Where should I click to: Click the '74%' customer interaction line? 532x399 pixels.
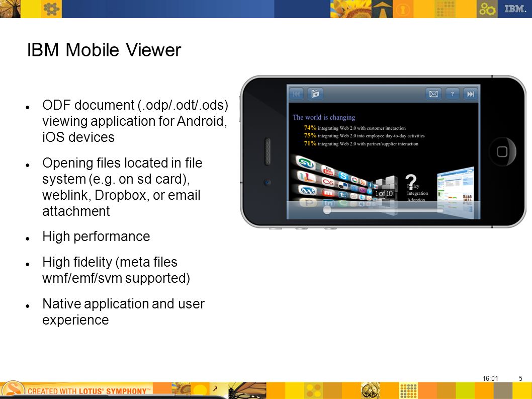(354, 128)
